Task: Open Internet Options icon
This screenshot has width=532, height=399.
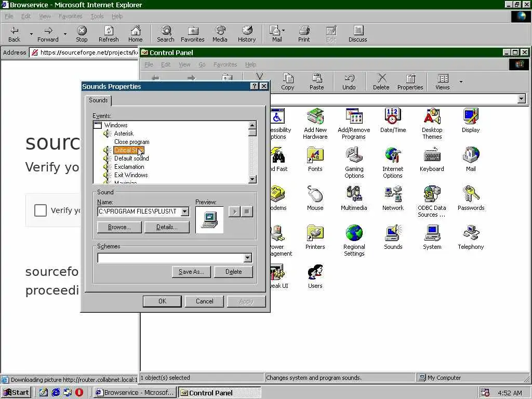Action: 393,163
